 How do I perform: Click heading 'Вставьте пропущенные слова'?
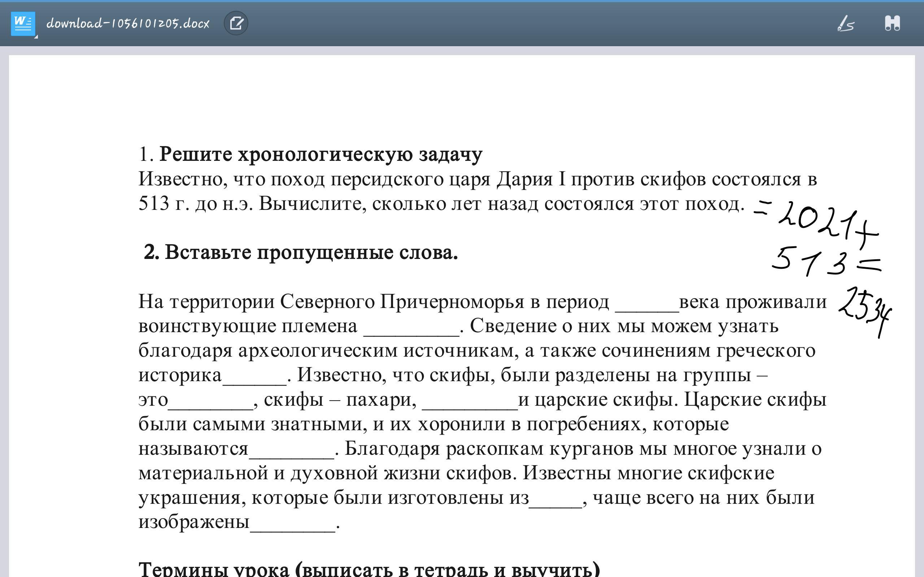311,252
